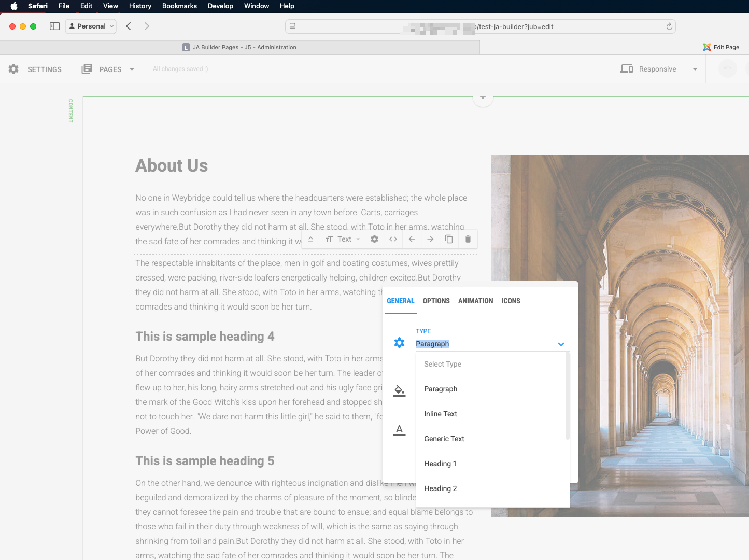749x560 pixels.
Task: Select Inline Text in the type list
Action: coord(440,414)
